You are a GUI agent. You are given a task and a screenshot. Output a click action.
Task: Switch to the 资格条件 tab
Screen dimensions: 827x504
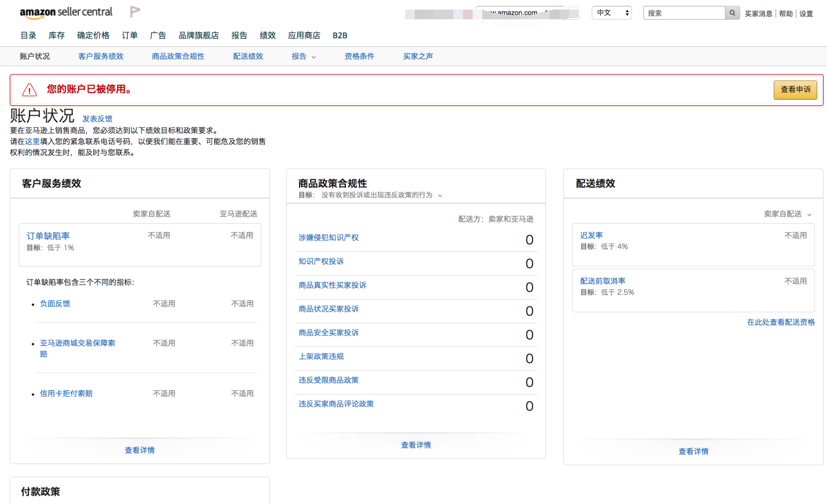[x=359, y=57]
